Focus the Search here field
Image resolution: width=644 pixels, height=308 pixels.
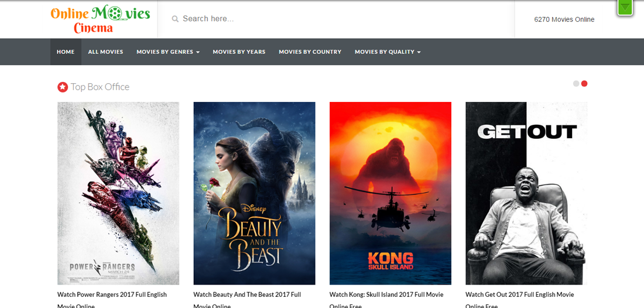336,19
